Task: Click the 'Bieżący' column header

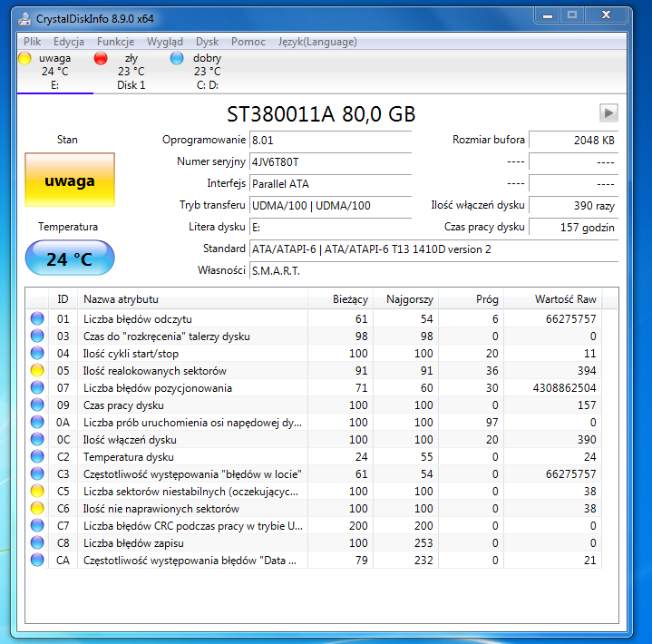Action: point(341,299)
